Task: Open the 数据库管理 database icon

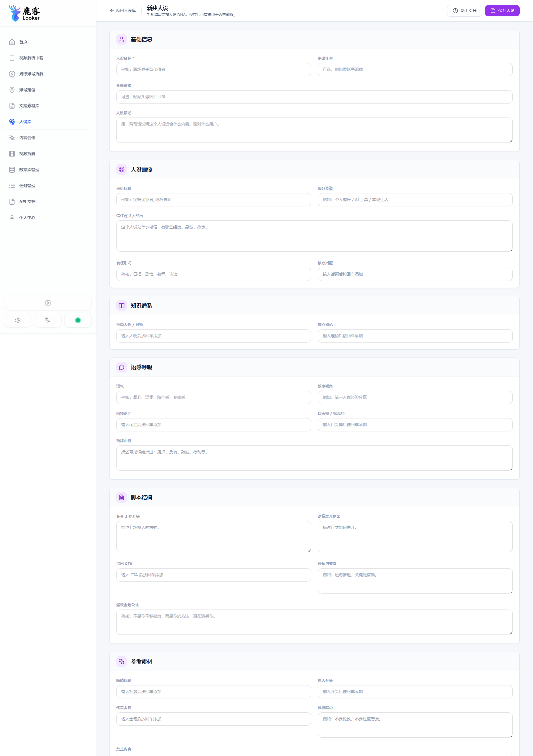Action: pos(12,170)
